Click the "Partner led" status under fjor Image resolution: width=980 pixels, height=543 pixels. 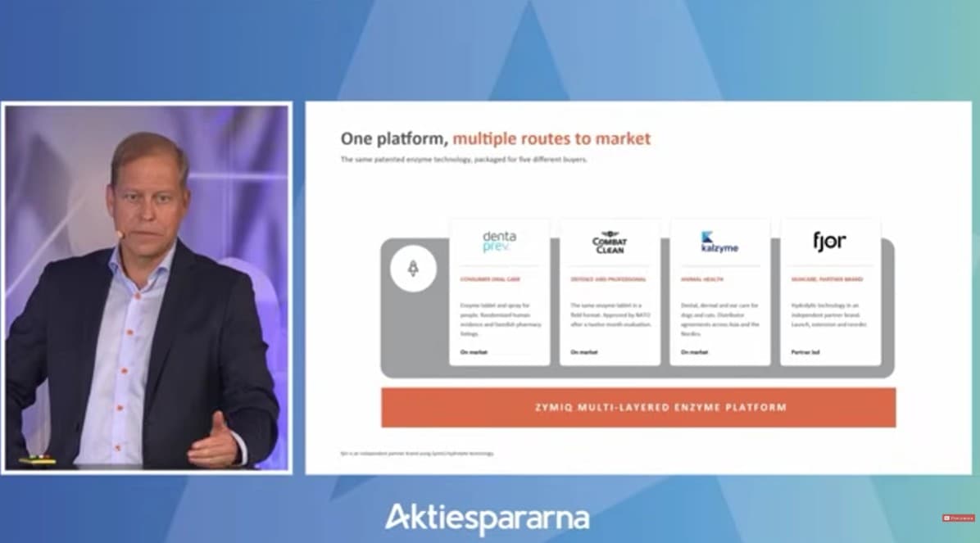coord(805,352)
